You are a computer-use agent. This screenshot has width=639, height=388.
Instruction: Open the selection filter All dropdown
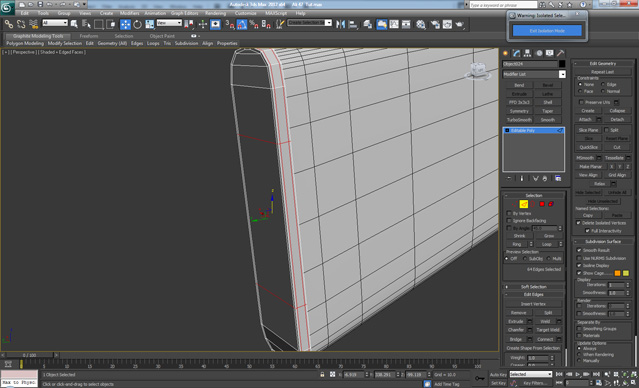tap(55, 23)
